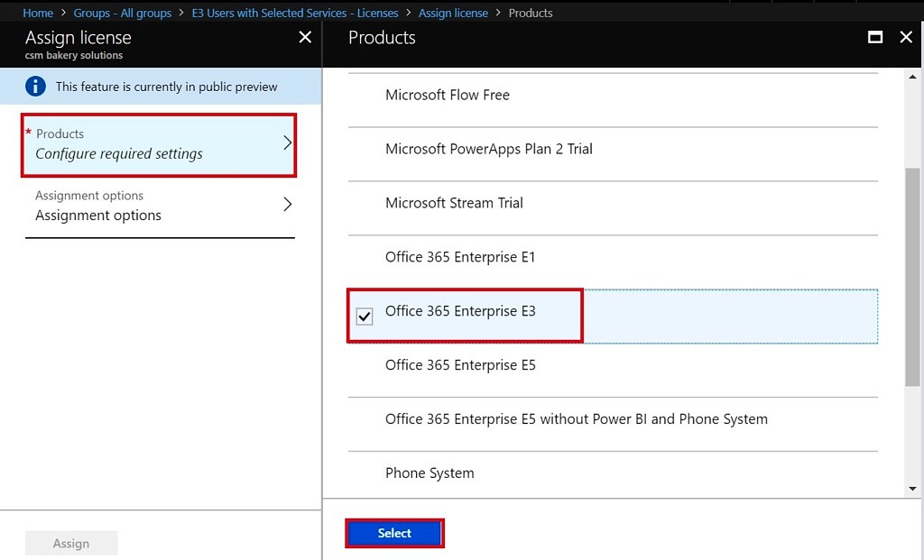Navigate to Assign license breadcrumb

453,13
